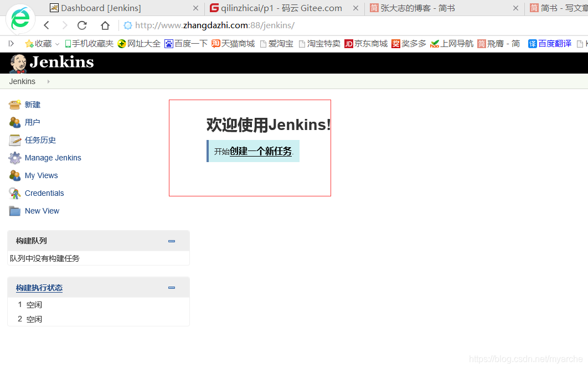Open 上网导航 bookmark
588x369 pixels.
click(452, 44)
